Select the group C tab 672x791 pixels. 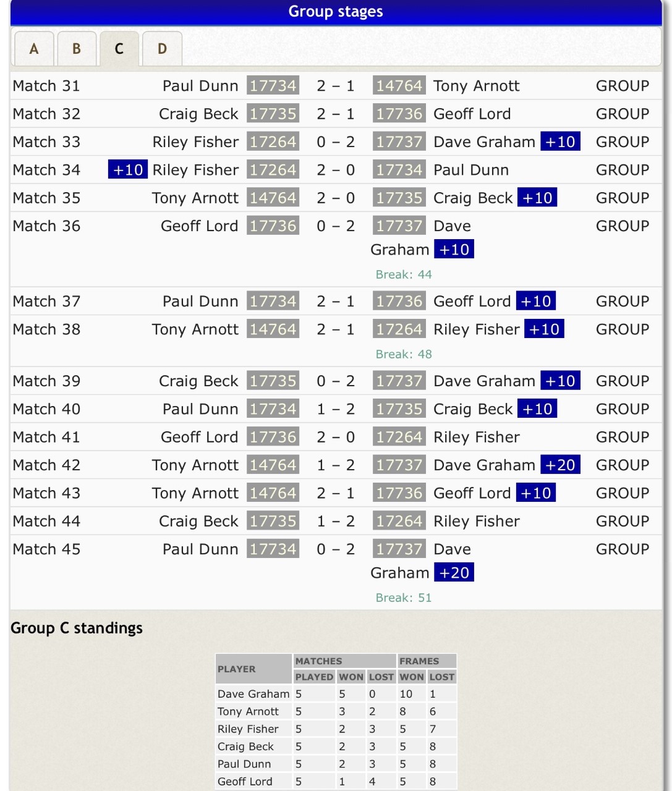(x=119, y=49)
